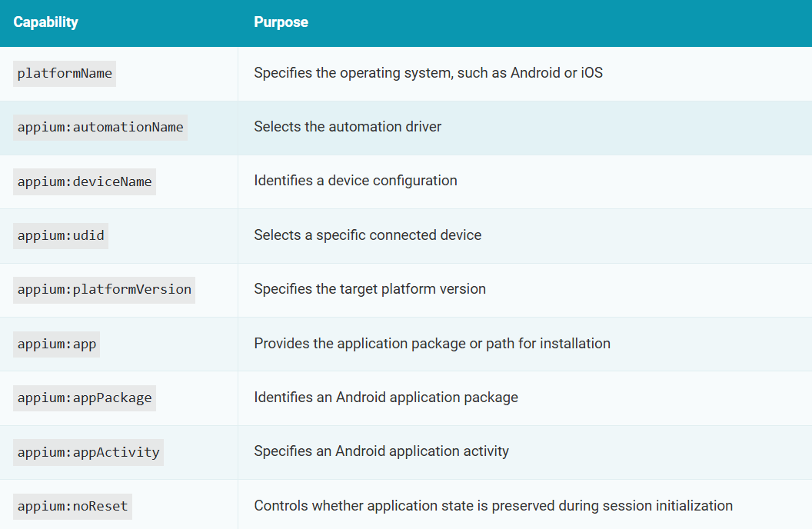Screen dimensions: 812x529
Task: Click the Purpose column header
Action: point(281,22)
